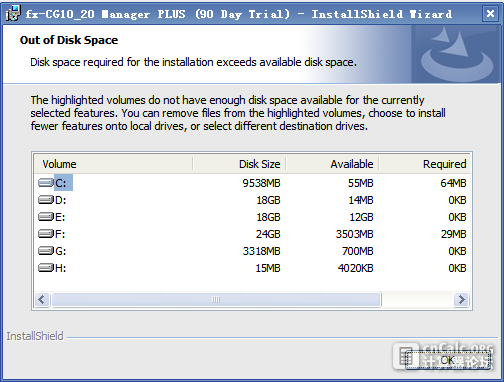Click the 24GB disk size for F:
Image resolution: width=504 pixels, height=382 pixels.
point(268,234)
